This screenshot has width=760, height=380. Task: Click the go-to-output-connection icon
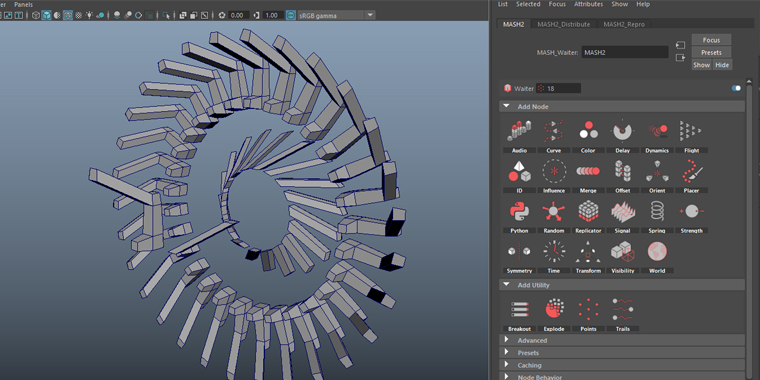(x=681, y=57)
